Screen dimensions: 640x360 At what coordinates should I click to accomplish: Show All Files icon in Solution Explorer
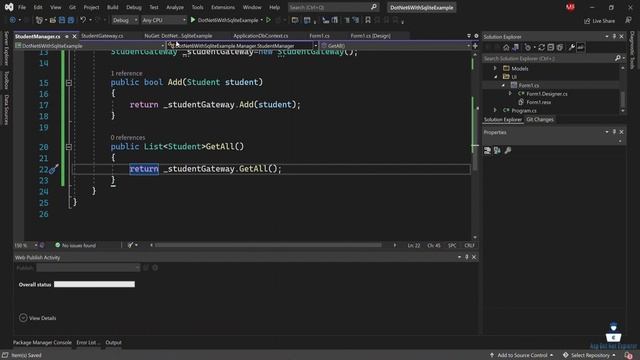click(560, 47)
